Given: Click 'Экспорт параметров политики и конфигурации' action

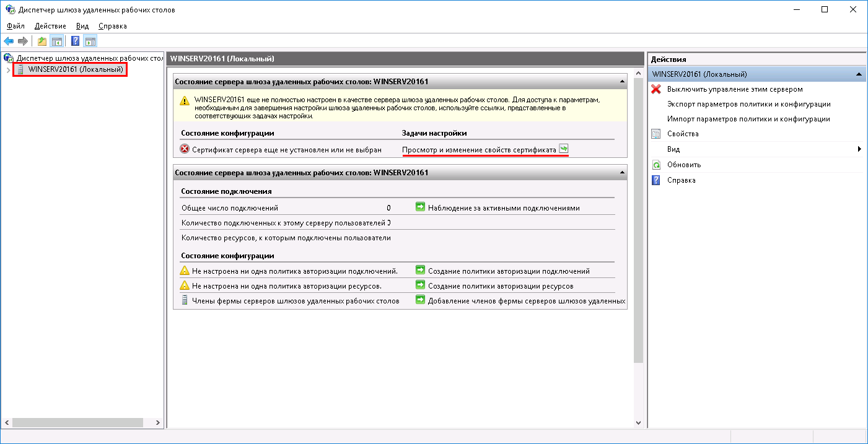Looking at the screenshot, I should pos(748,104).
